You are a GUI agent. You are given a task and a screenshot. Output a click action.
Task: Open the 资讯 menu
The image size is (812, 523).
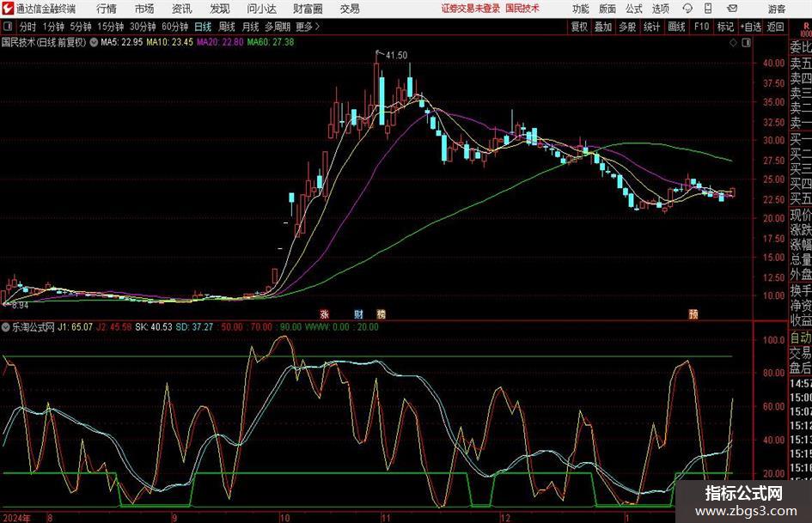tap(182, 9)
